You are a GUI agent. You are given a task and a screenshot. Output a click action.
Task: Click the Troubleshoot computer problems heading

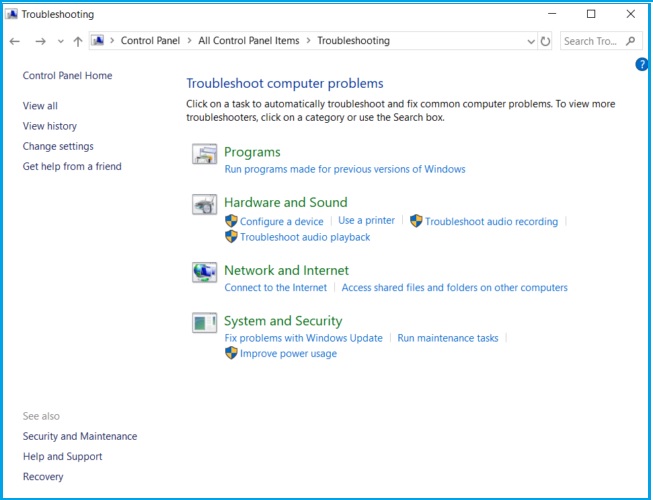(284, 83)
